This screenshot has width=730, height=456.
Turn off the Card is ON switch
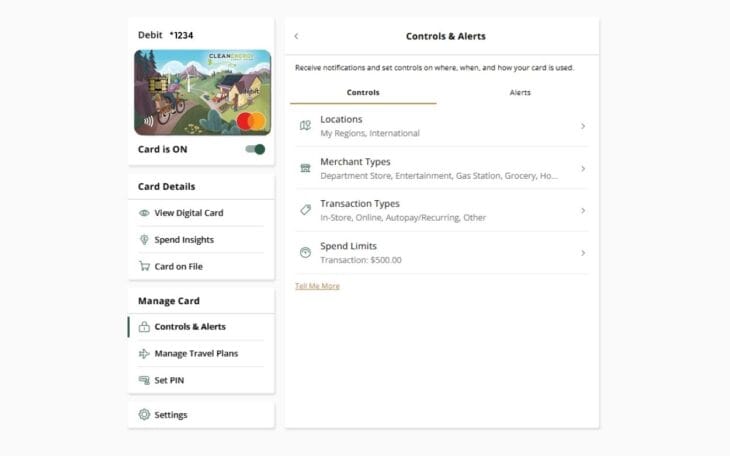tap(256, 149)
